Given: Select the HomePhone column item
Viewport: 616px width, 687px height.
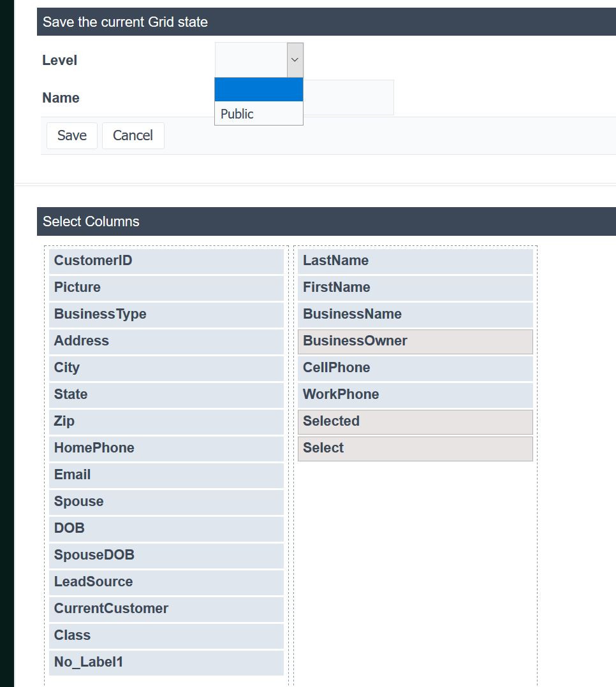Looking at the screenshot, I should click(166, 448).
